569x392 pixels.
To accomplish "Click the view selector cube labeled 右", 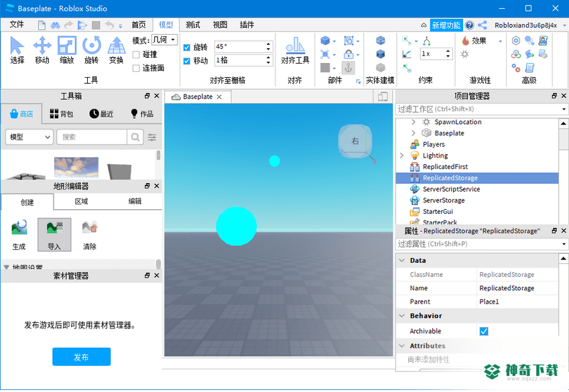I will click(355, 141).
